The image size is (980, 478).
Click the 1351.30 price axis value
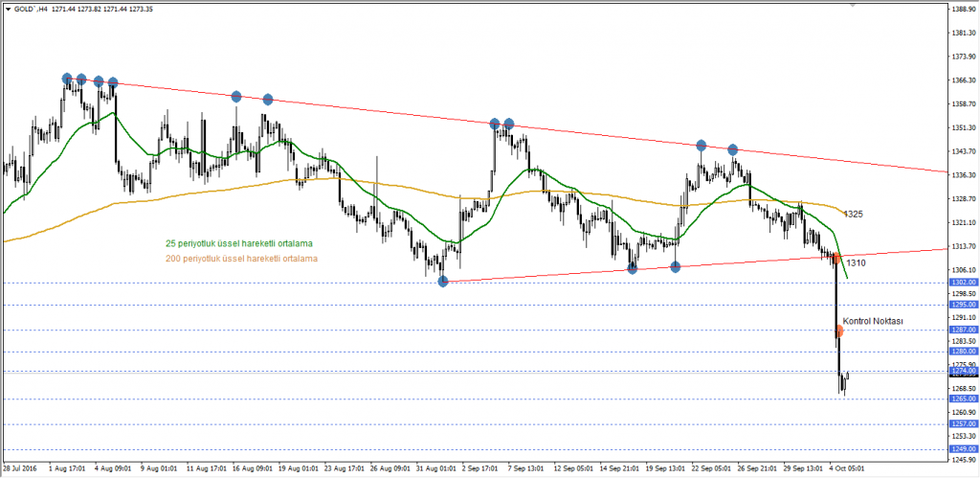(x=965, y=127)
